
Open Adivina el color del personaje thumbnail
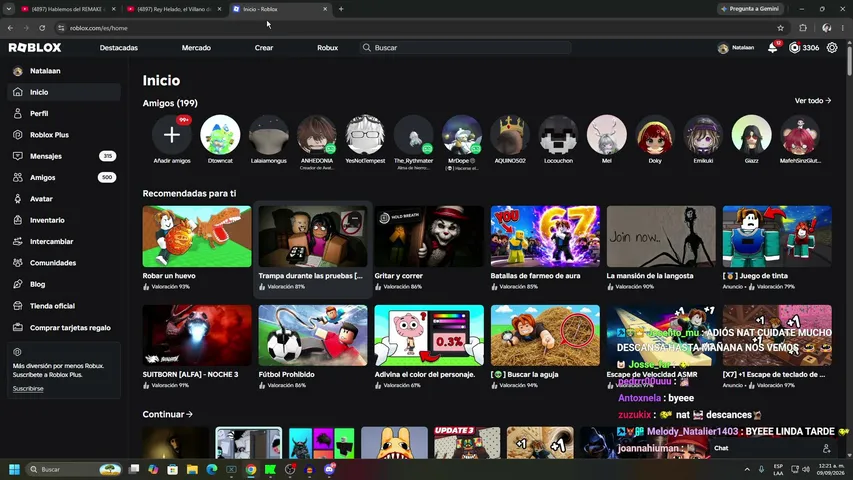[x=429, y=335]
